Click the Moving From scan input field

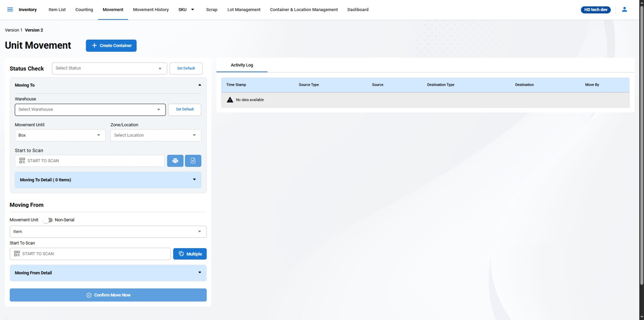point(95,254)
